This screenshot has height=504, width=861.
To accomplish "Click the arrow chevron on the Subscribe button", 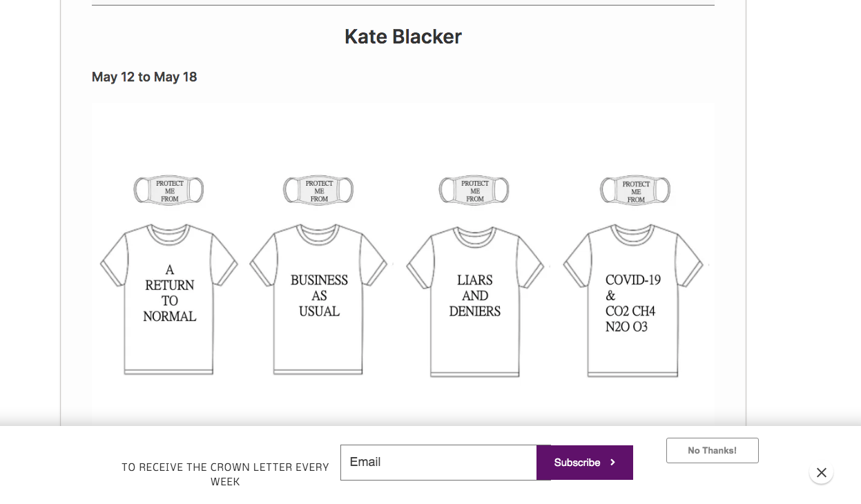I will tap(612, 463).
